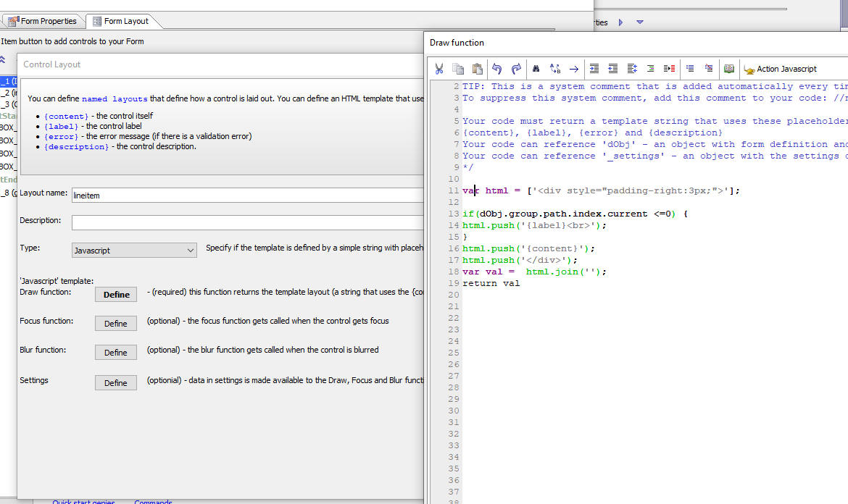Click the comment on line 8 mentioning '_settings'

[655, 156]
